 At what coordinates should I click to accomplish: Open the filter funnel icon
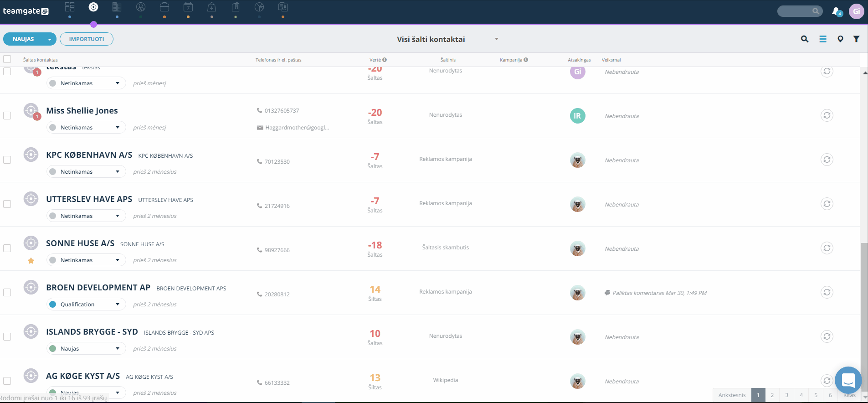[x=857, y=39]
